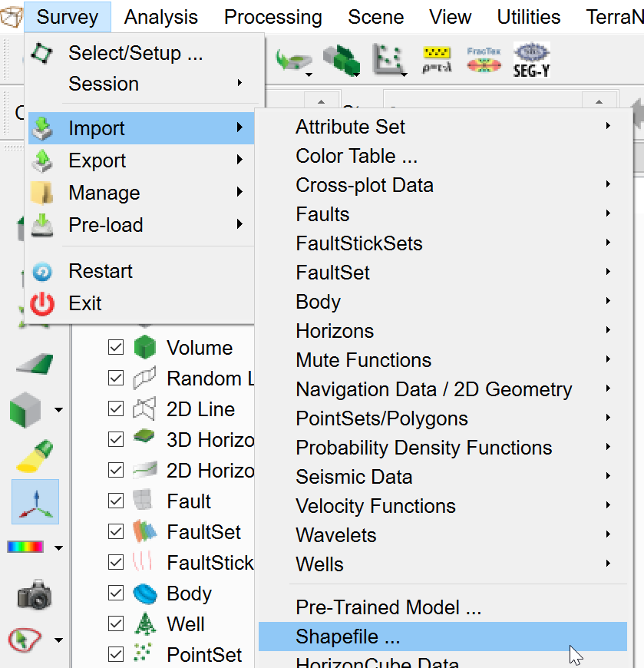Toggle the orientation axes icon
This screenshot has height=668, width=644.
pos(35,502)
